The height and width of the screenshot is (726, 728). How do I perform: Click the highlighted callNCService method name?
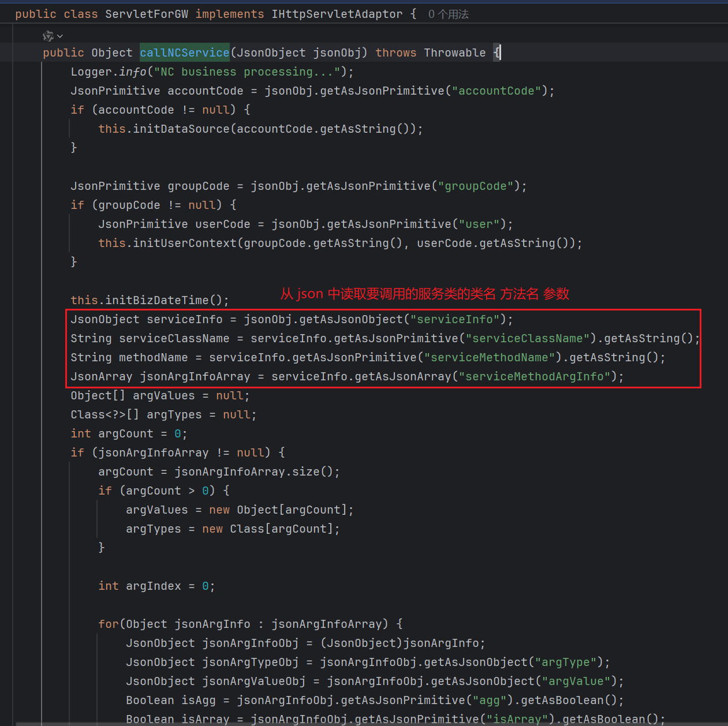(184, 53)
